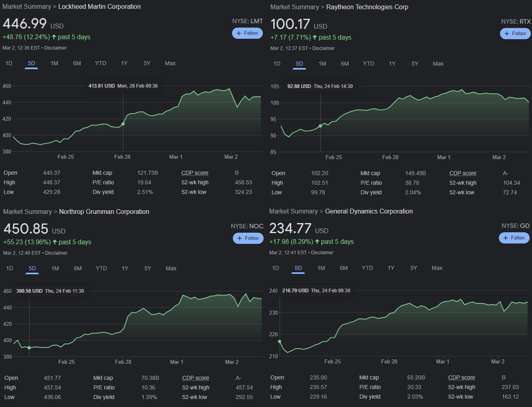The height and width of the screenshot is (407, 532).
Task: Select 1M range for Lockheed Martin
Action: click(54, 63)
